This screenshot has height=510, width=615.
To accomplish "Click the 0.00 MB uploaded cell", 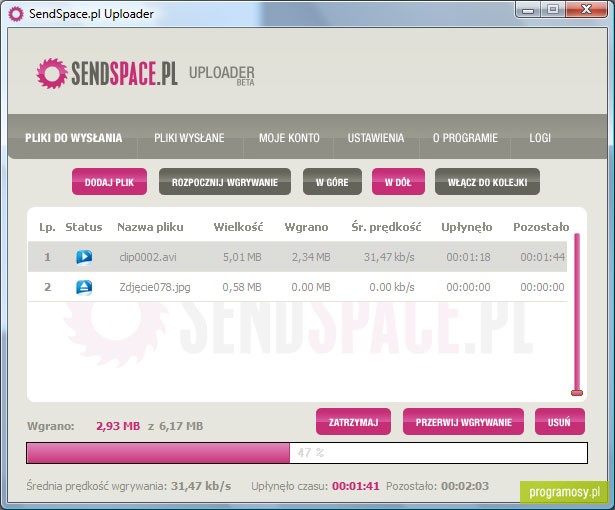I will (311, 287).
